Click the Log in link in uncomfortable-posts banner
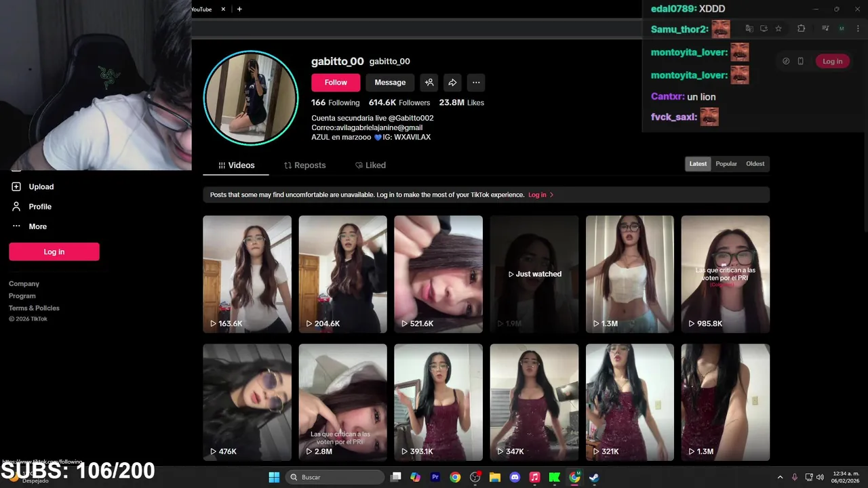Image resolution: width=868 pixels, height=488 pixels. coord(541,195)
